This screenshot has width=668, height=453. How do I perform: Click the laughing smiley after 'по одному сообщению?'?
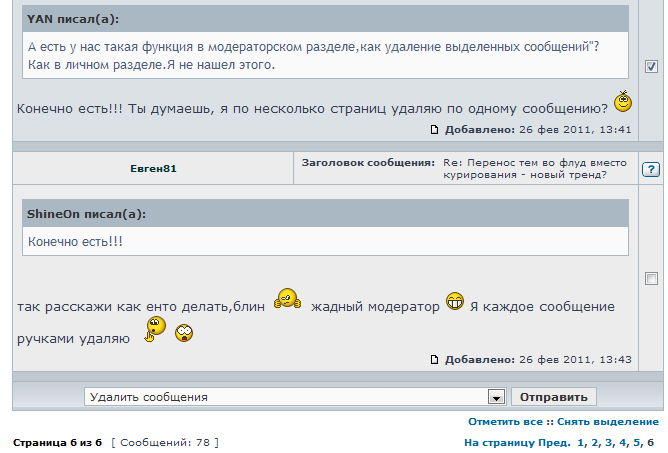[x=623, y=101]
